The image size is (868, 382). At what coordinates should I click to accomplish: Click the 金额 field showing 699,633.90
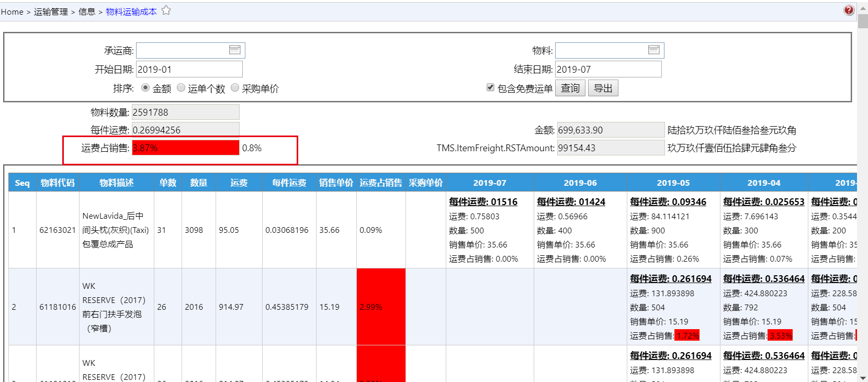(x=611, y=130)
